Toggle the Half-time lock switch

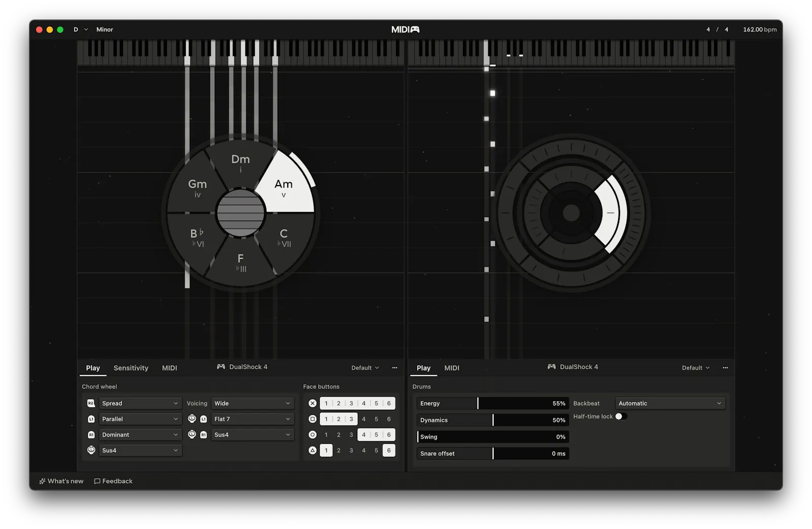pos(621,416)
